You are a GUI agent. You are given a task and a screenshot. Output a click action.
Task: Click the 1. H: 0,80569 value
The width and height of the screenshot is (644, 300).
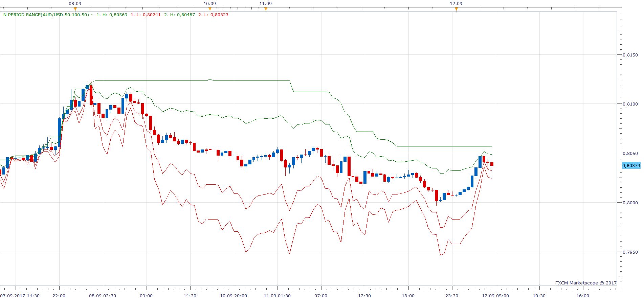coord(112,15)
